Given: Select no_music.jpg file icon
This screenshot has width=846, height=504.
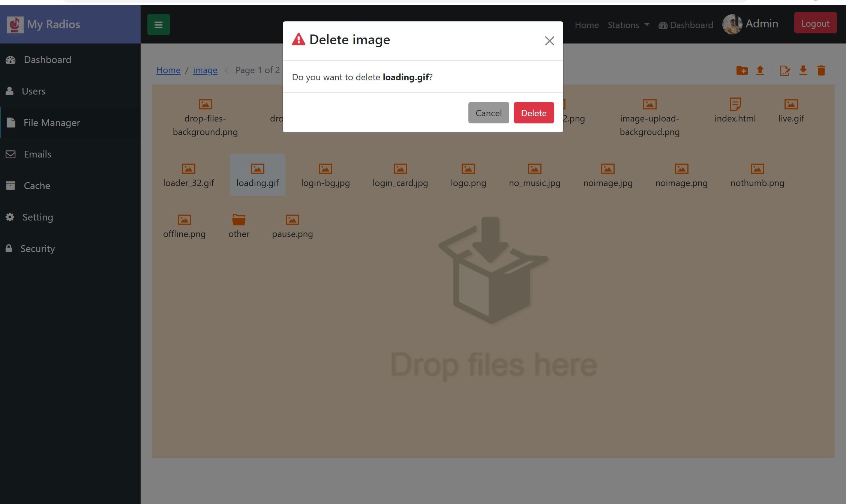Looking at the screenshot, I should (534, 169).
